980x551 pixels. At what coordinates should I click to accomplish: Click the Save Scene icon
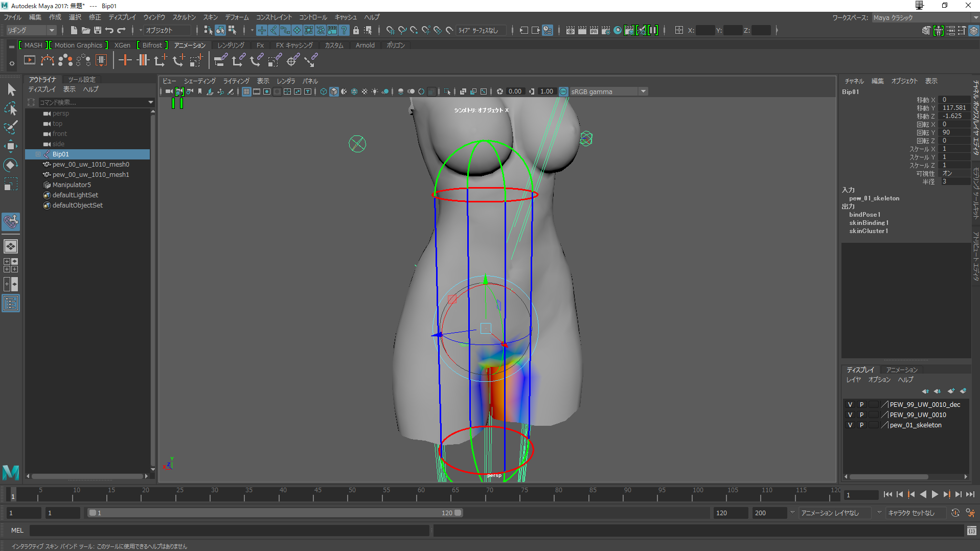tap(97, 31)
